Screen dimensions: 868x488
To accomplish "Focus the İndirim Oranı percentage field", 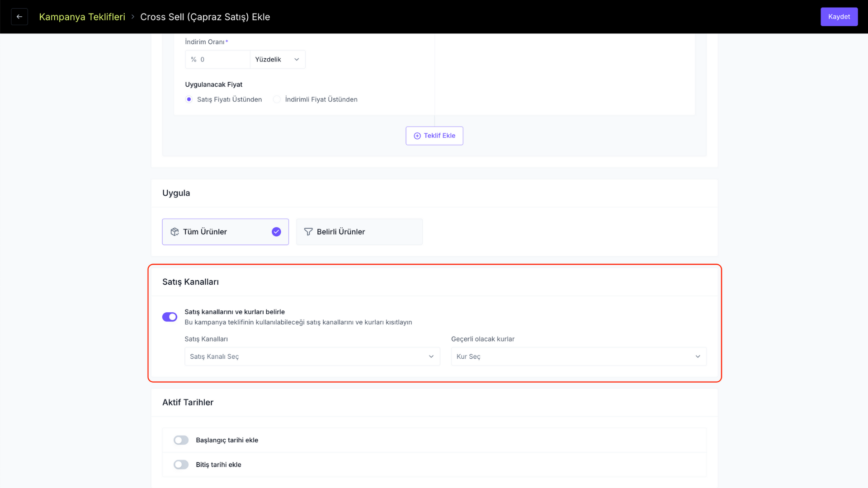I will (217, 59).
